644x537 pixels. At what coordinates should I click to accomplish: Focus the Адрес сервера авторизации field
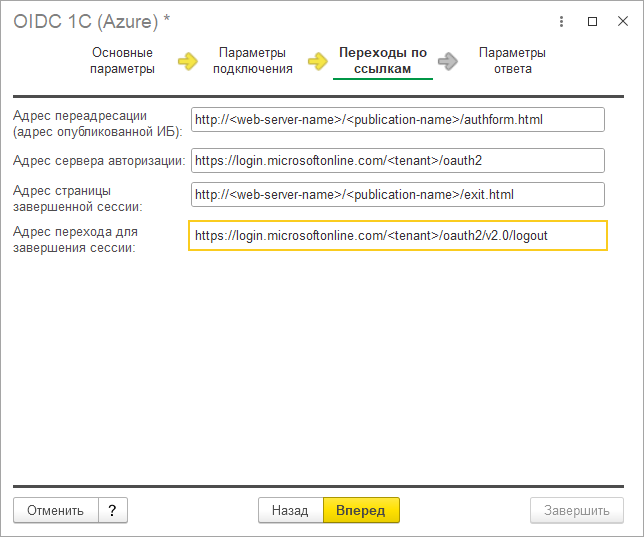pyautogui.click(x=398, y=160)
